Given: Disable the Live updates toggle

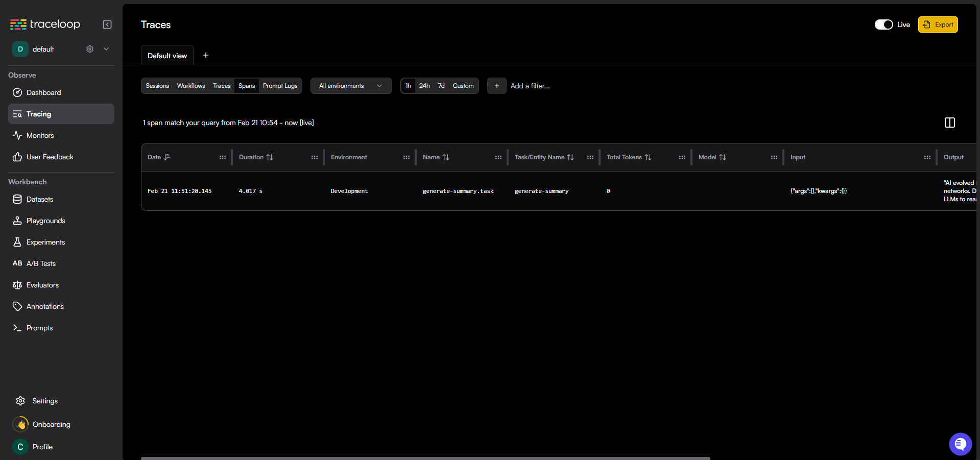Looking at the screenshot, I should tap(883, 24).
